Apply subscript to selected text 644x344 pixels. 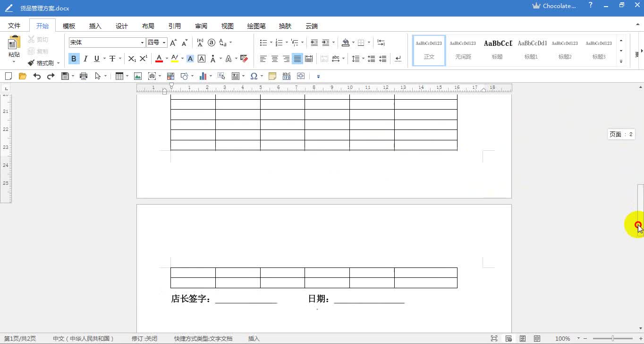click(132, 59)
